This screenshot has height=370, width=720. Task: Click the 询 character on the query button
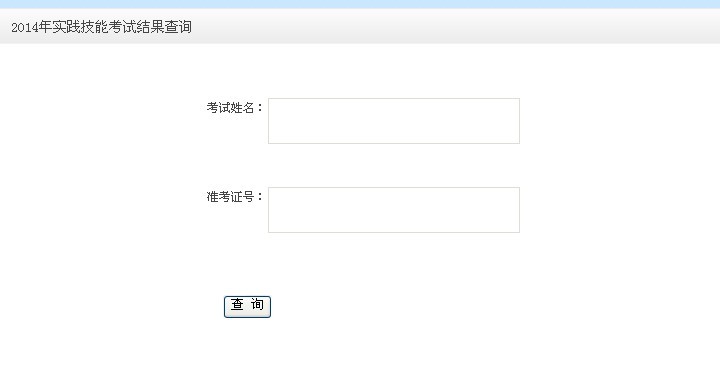click(257, 304)
